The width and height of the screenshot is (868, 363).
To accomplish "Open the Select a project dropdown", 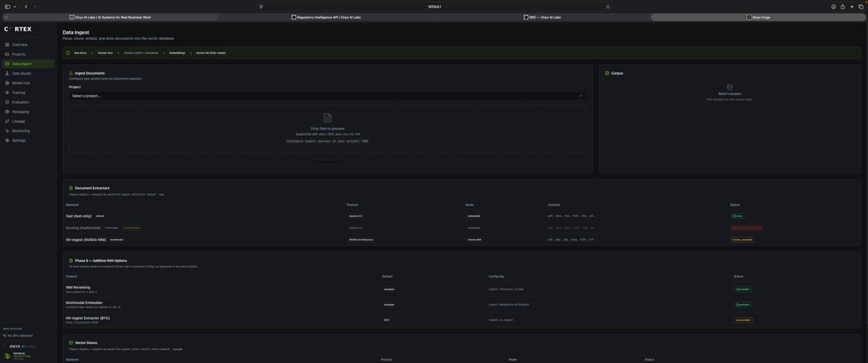I will [328, 95].
